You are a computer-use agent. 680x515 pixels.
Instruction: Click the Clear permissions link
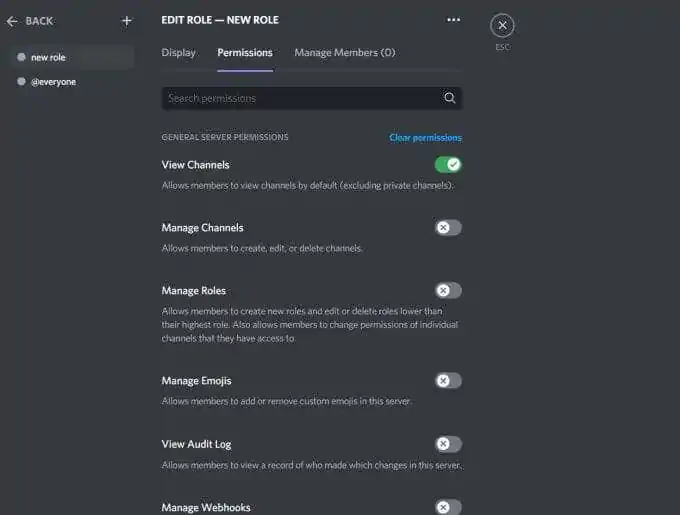click(425, 137)
